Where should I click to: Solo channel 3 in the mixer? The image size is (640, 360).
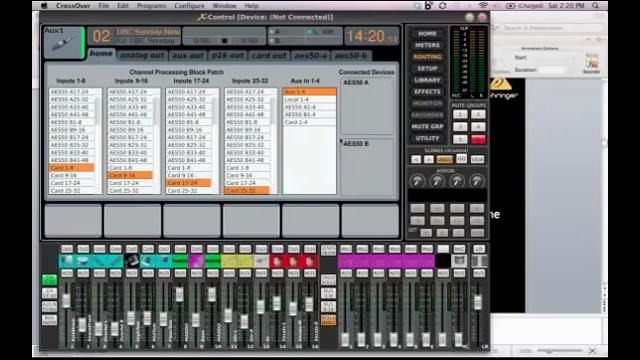[x=99, y=249]
